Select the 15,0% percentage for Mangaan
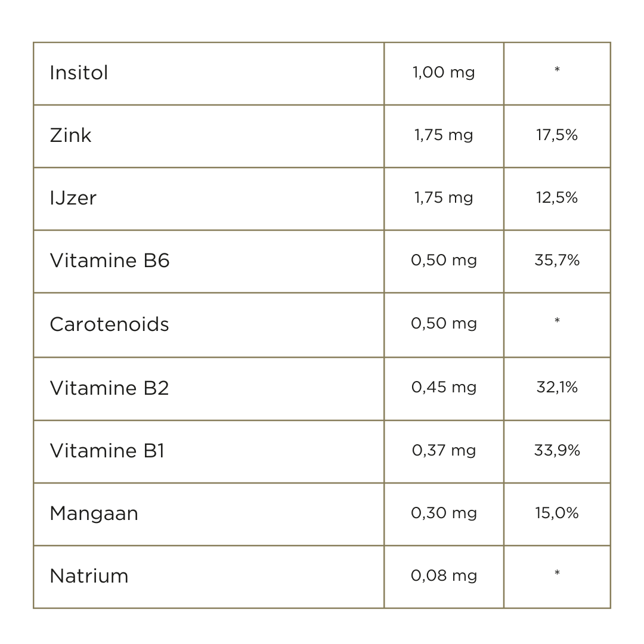The height and width of the screenshot is (644, 644). pyautogui.click(x=557, y=513)
